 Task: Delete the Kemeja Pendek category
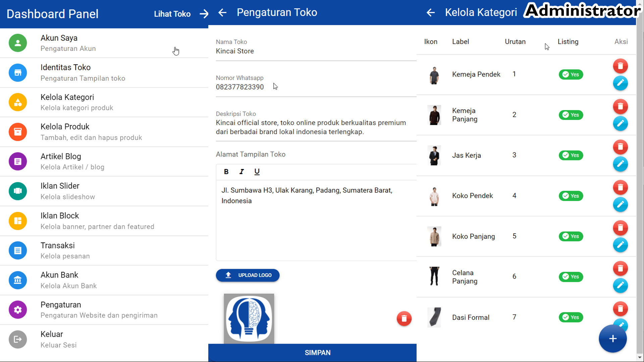click(621, 66)
